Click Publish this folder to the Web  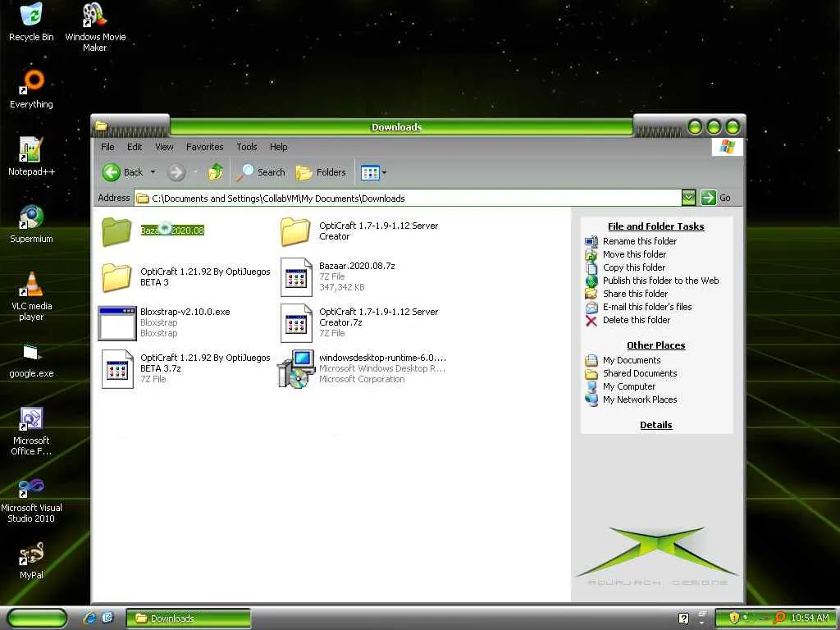[x=660, y=281]
